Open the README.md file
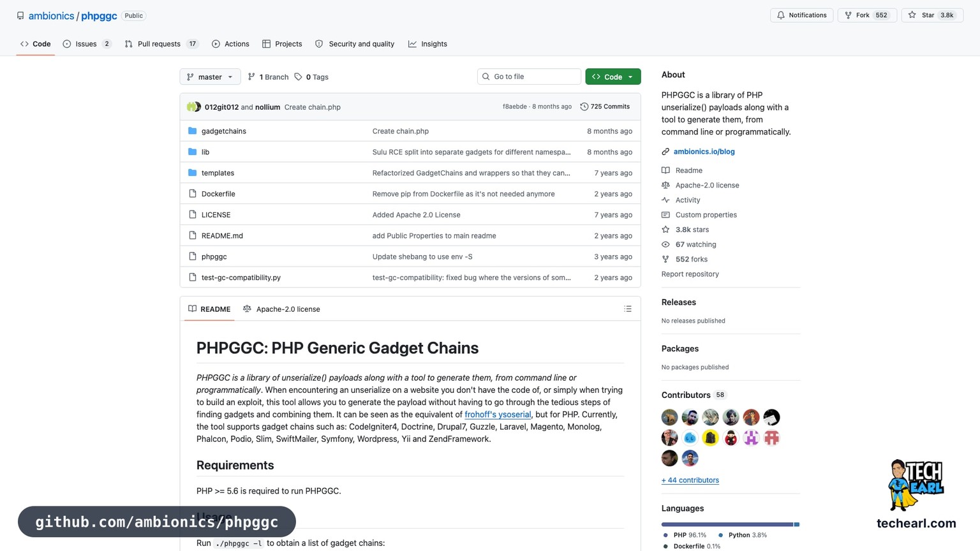The width and height of the screenshot is (980, 551). [x=222, y=236]
